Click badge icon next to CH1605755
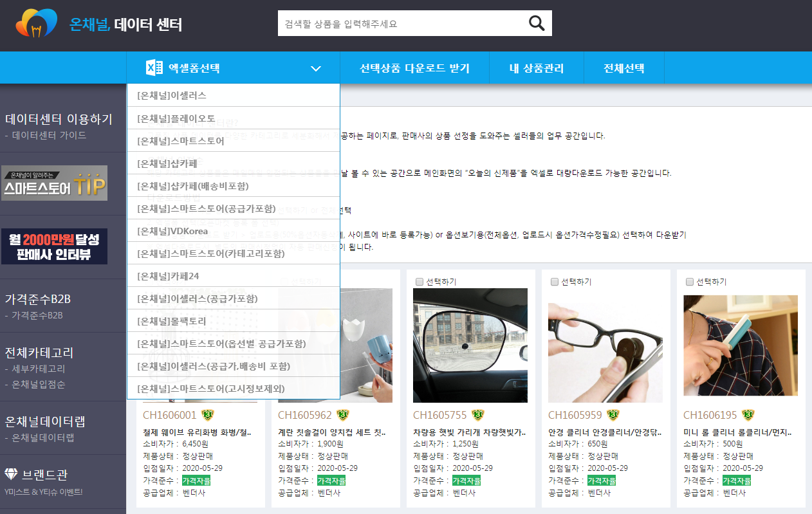 [x=477, y=415]
